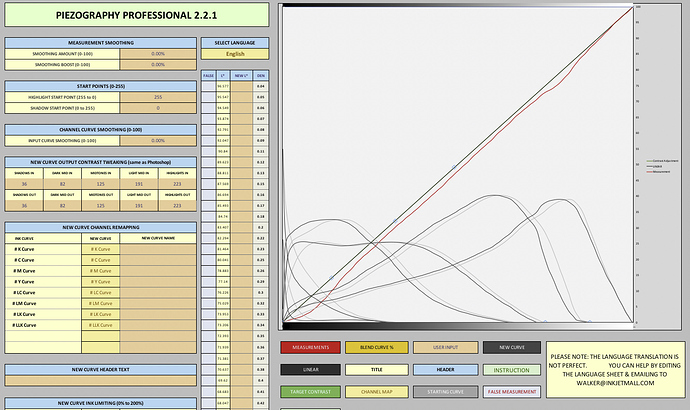The image size is (690, 410).
Task: Select the red MEASUREMENTS legend box
Action: (311, 348)
